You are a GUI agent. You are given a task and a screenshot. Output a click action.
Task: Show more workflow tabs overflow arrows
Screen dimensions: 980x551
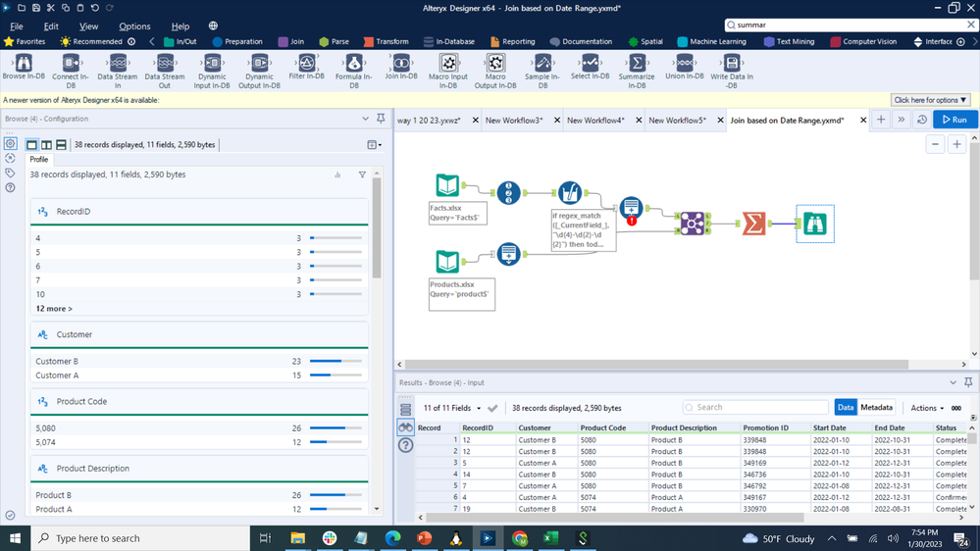point(902,120)
